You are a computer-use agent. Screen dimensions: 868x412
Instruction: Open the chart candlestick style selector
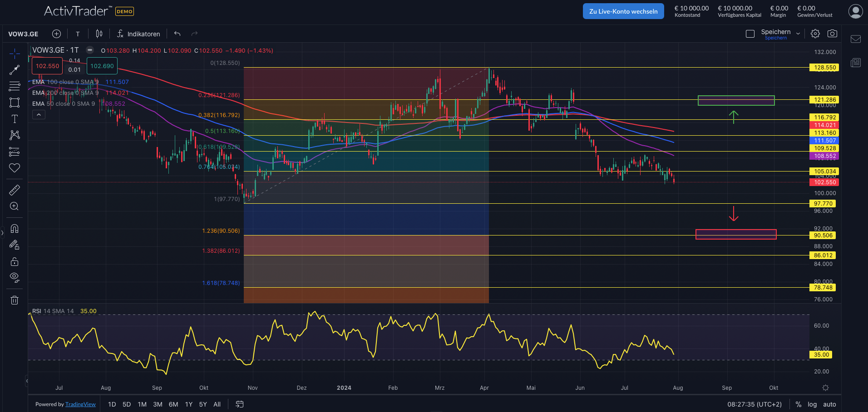tap(99, 34)
